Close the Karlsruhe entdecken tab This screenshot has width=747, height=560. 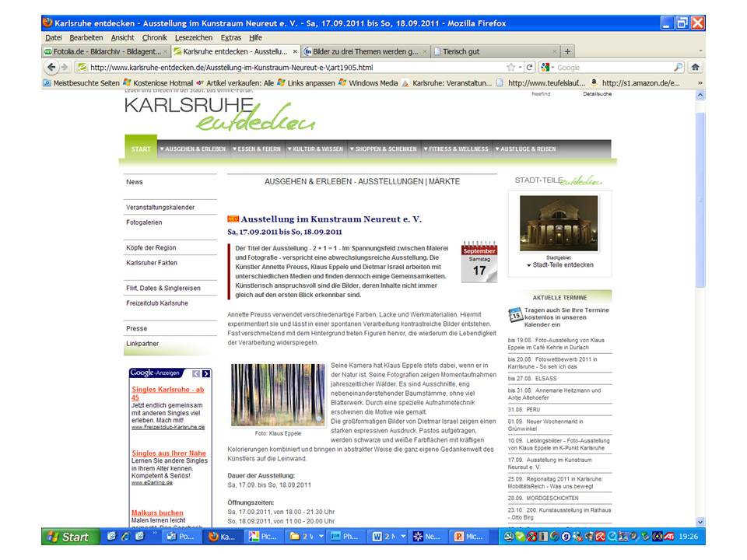[294, 51]
